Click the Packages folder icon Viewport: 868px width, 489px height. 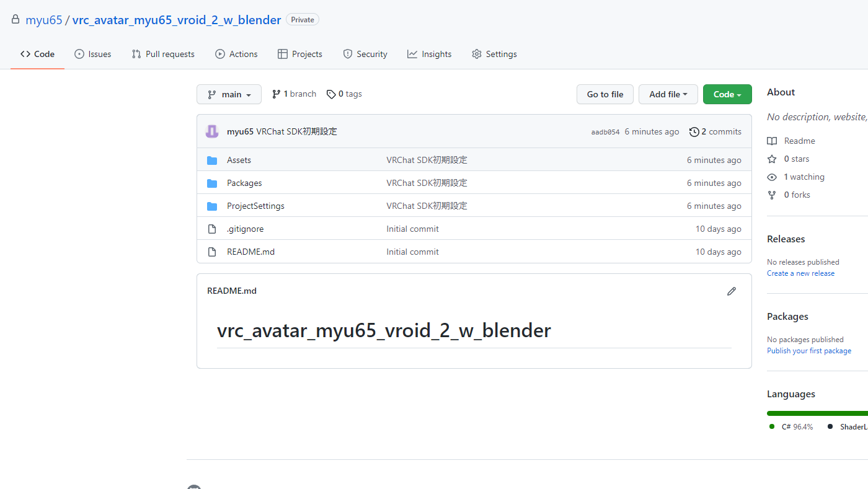click(x=212, y=183)
